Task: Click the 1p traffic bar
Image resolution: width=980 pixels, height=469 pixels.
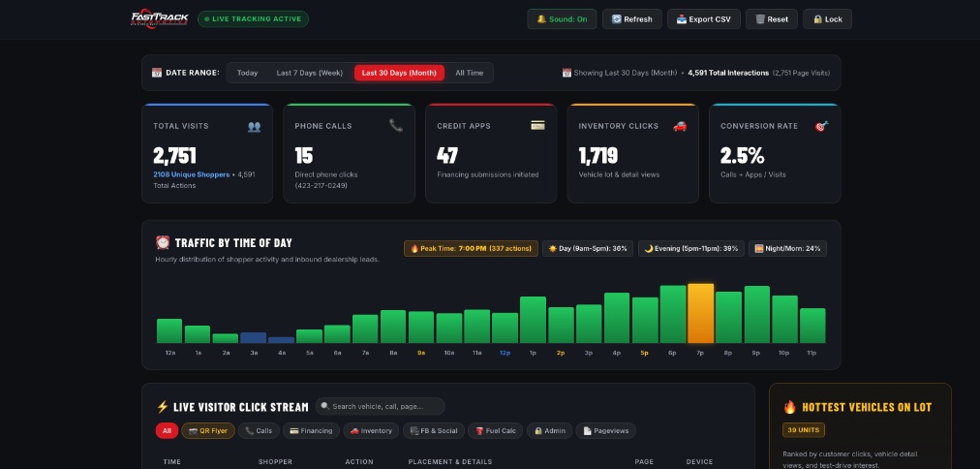Action: tap(534, 320)
